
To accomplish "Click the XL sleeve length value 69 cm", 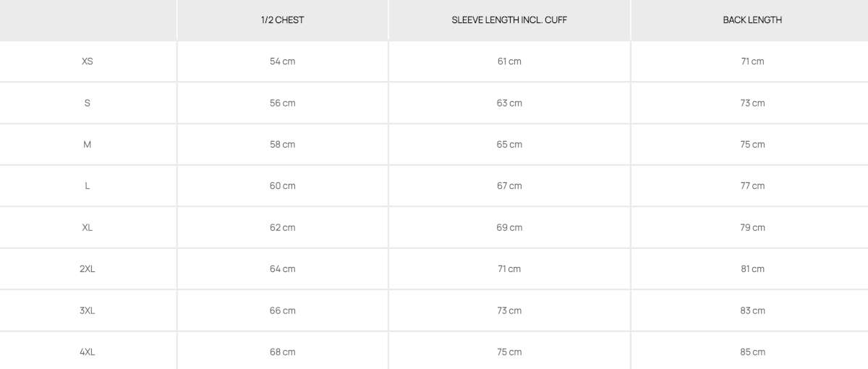I will [x=509, y=227].
